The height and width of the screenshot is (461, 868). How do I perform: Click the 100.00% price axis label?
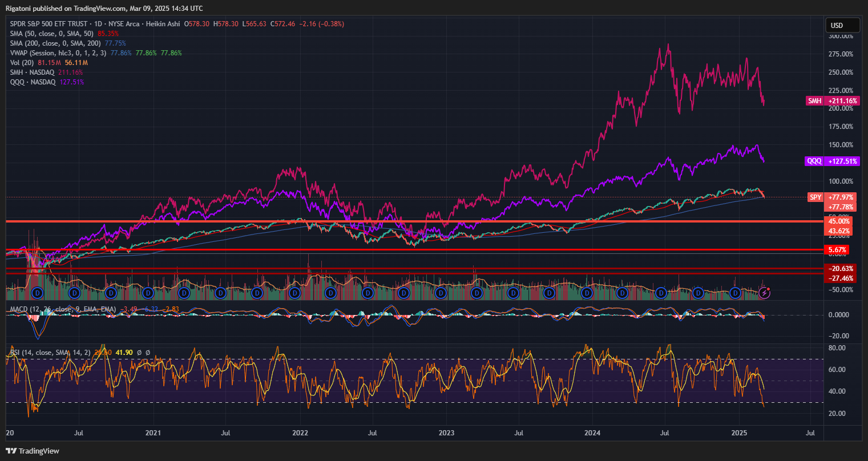[841, 181]
